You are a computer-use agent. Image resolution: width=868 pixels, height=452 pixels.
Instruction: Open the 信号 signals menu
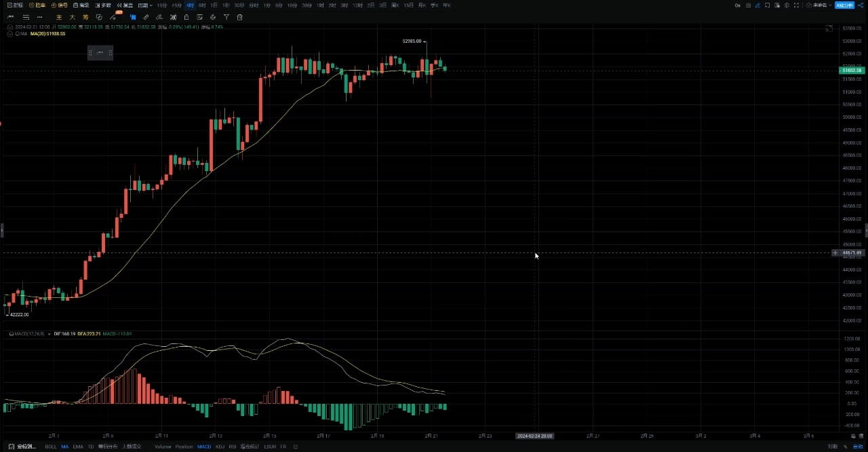point(60,5)
